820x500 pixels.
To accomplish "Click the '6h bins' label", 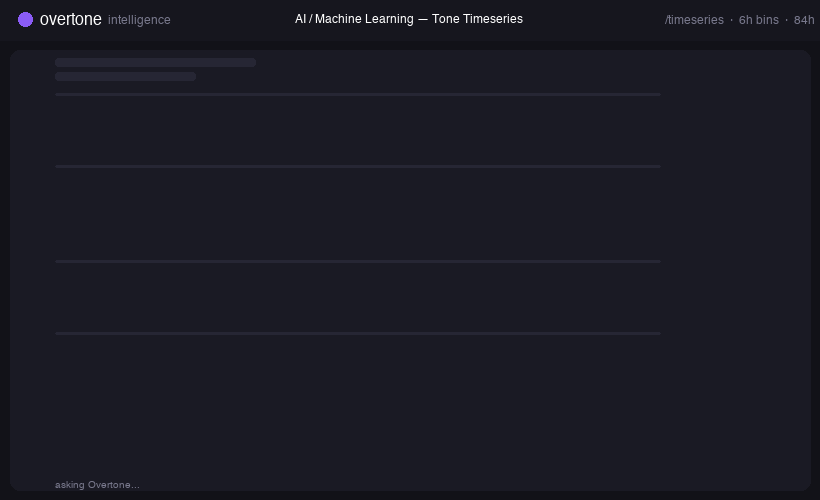I will coord(758,20).
